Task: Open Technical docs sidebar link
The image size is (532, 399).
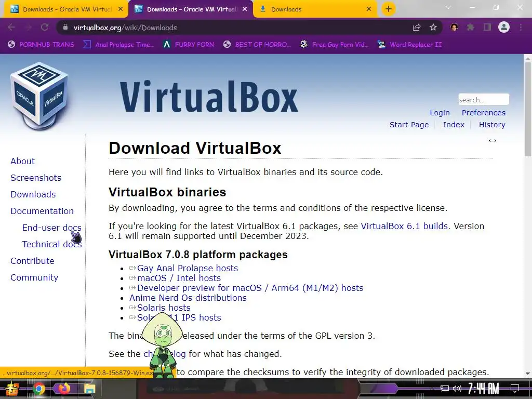Action: (52, 244)
